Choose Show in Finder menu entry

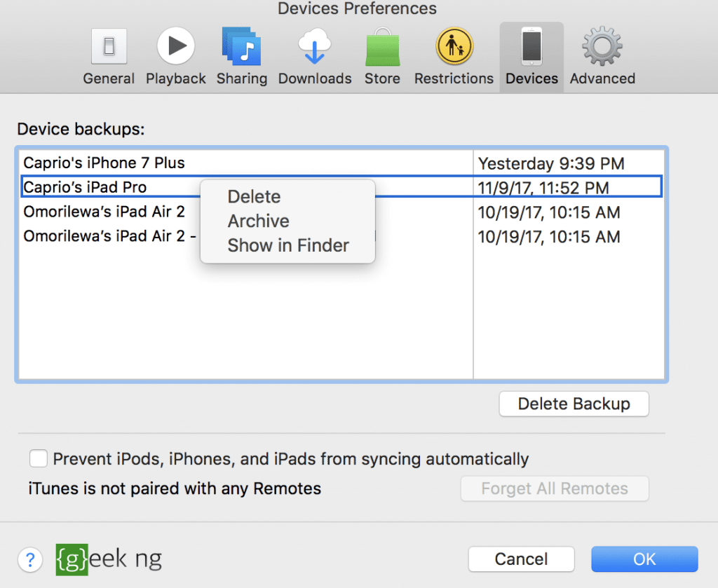click(287, 245)
